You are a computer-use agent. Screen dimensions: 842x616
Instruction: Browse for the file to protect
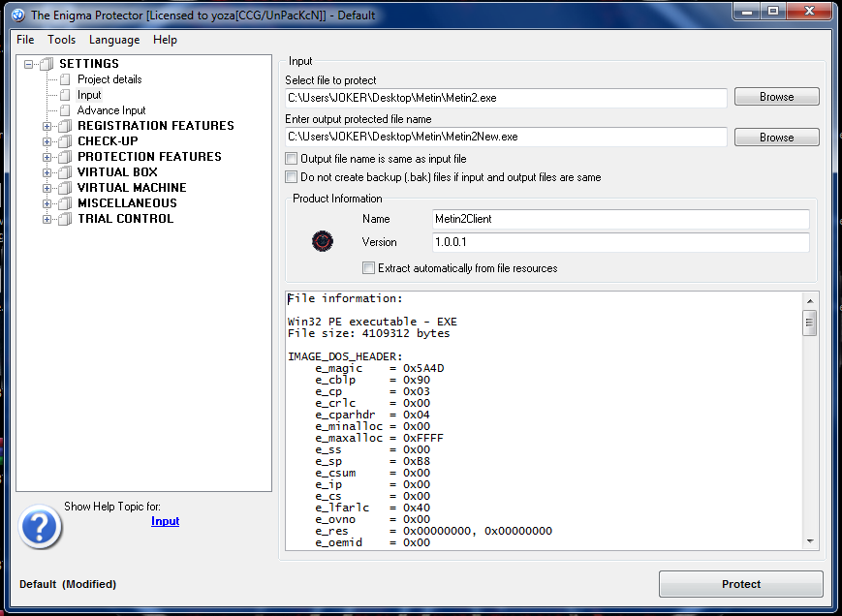[x=776, y=97]
